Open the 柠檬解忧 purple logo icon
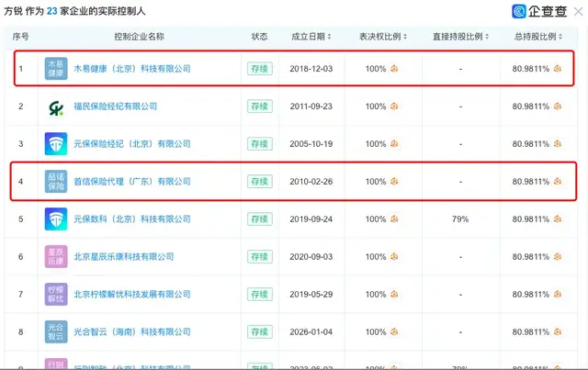588x370 pixels. [56, 295]
